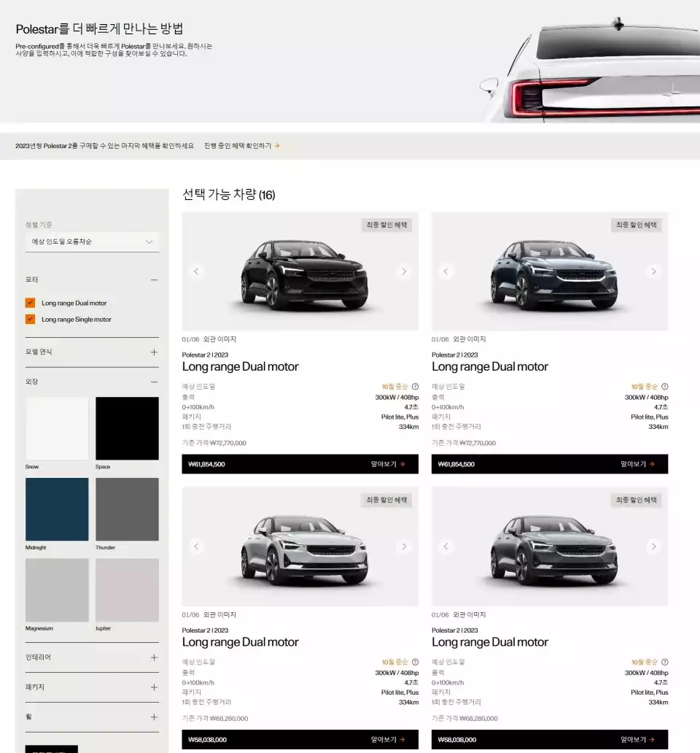Open delivery date info icon on black car card
700x753 pixels.
coord(416,387)
